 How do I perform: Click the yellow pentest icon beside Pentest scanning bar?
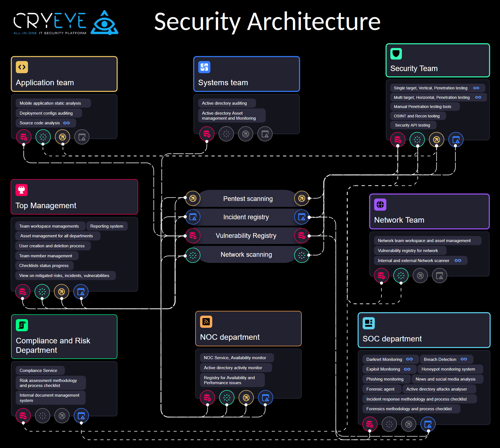192,198
